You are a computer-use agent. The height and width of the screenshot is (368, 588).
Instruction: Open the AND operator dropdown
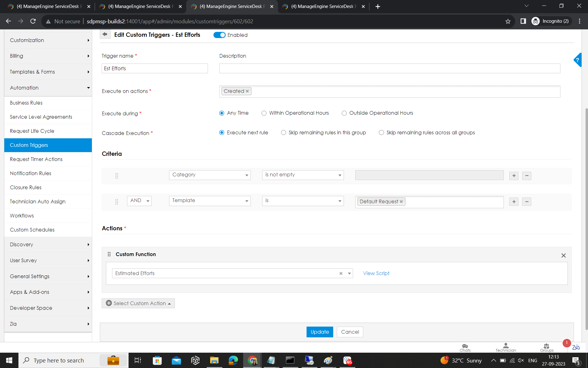pyautogui.click(x=139, y=201)
